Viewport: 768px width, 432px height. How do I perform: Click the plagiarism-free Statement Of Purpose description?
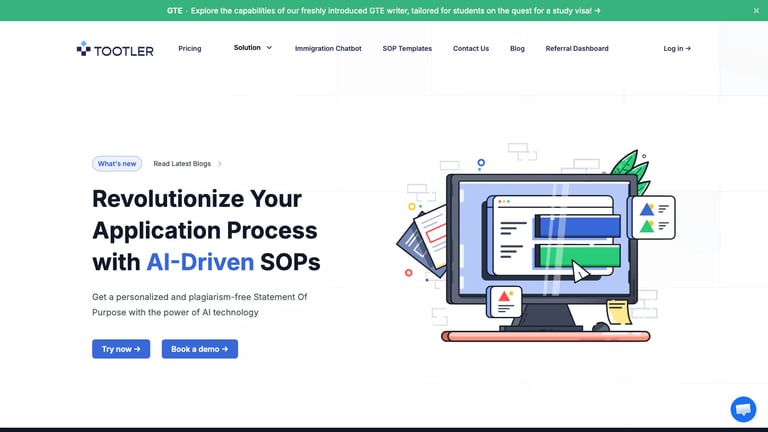200,304
